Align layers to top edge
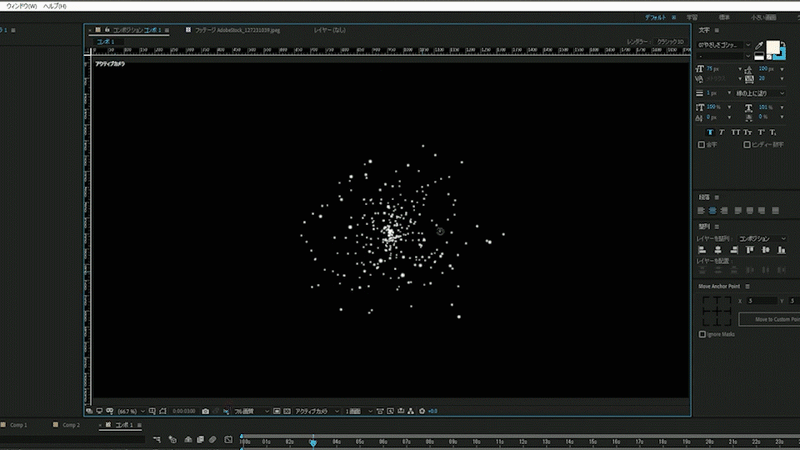 tap(749, 249)
